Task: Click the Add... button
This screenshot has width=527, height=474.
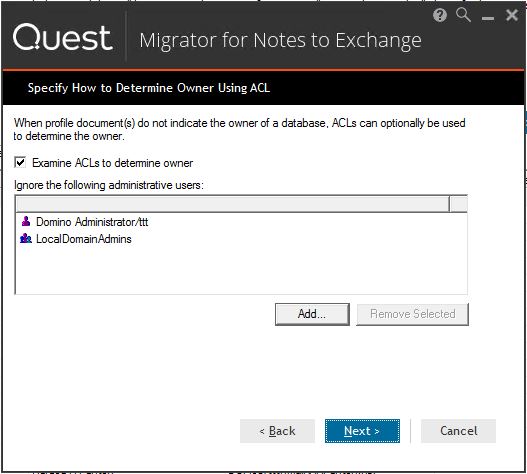Action: tap(312, 314)
